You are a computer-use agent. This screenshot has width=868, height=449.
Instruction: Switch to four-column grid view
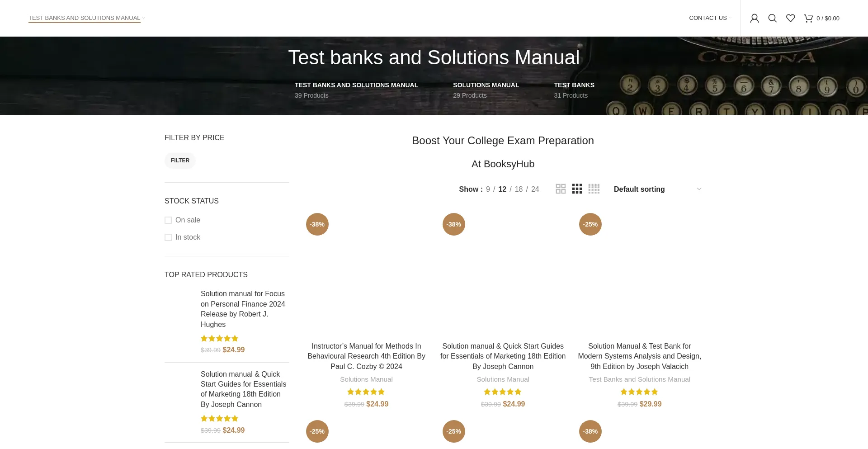coord(594,189)
